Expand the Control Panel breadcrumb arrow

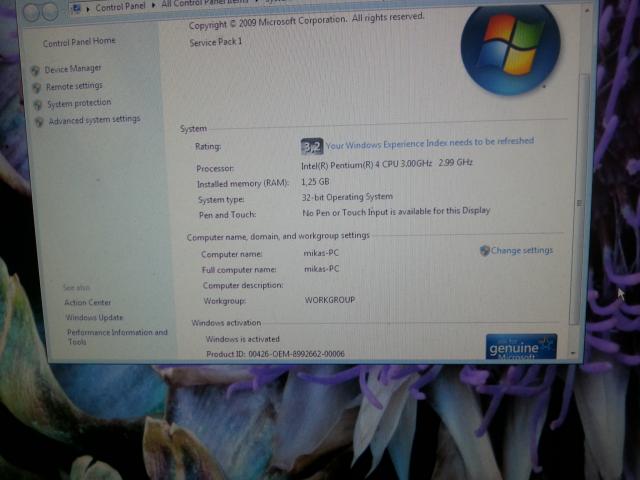click(x=153, y=6)
